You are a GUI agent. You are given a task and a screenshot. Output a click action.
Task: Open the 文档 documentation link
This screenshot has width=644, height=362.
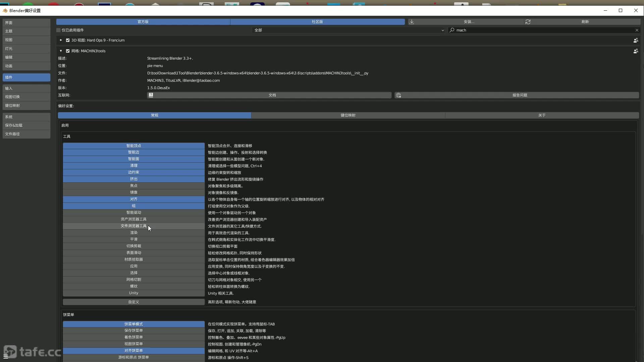click(269, 95)
